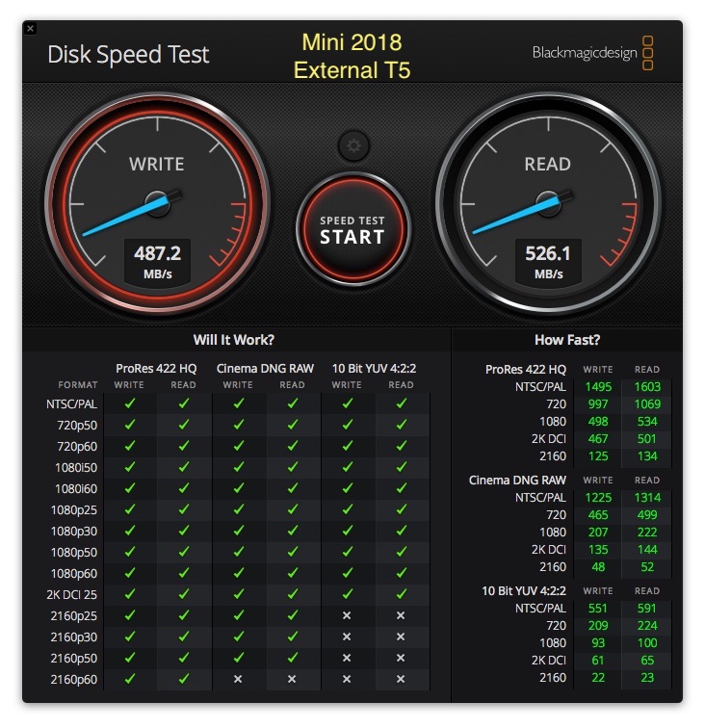Close the Disk Speed Test window
705x728 pixels.
tap(30, 29)
